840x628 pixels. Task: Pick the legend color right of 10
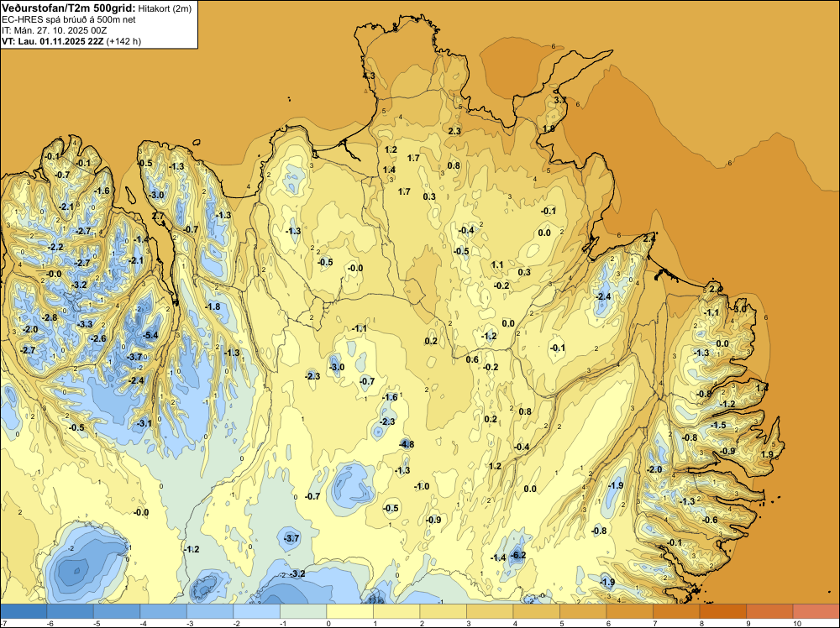pos(816,611)
